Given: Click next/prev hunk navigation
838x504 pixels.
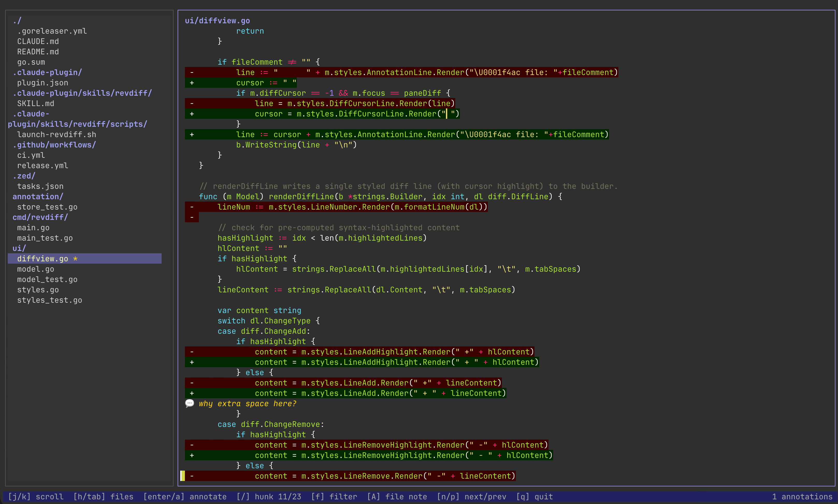Looking at the screenshot, I should 472,496.
